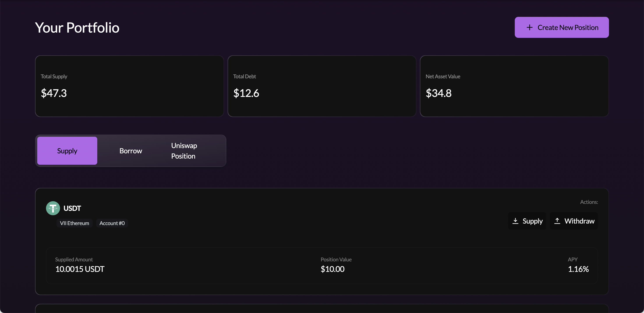Click the VII Ethereum network badge
The width and height of the screenshot is (644, 313).
click(x=74, y=223)
